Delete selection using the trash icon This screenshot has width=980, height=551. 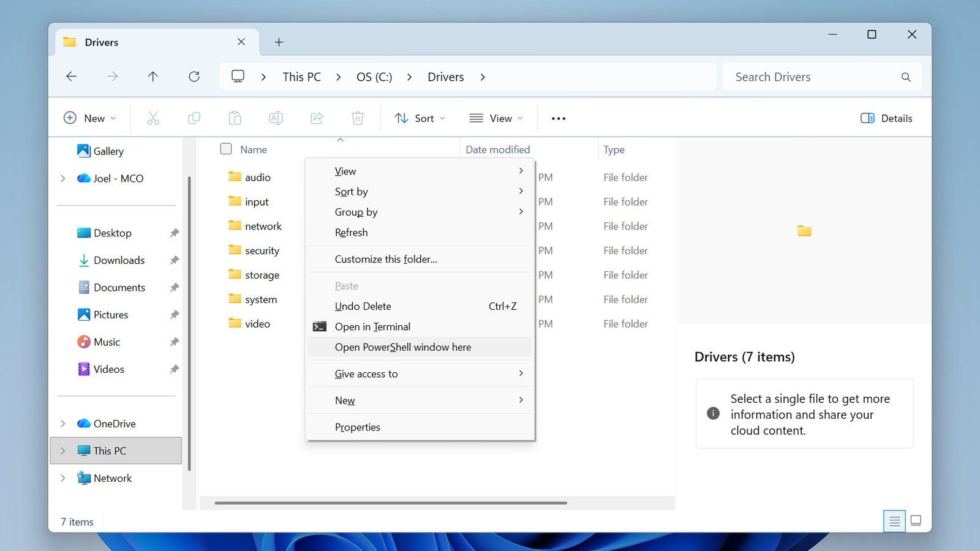[x=358, y=118]
